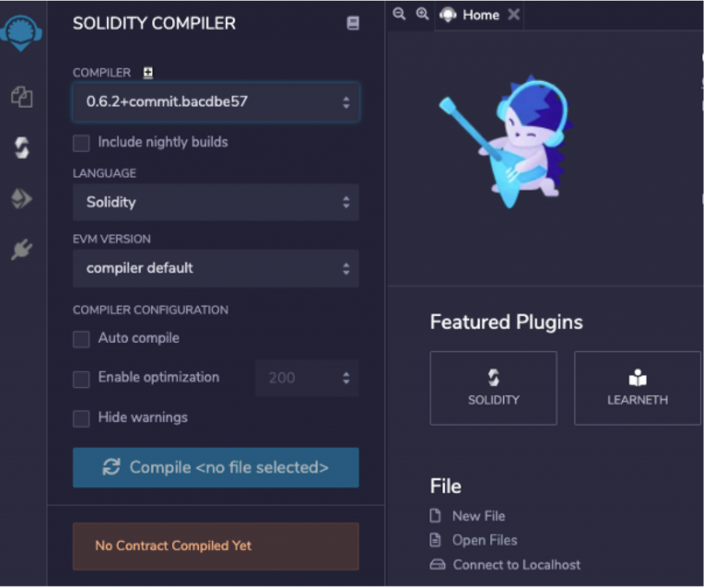This screenshot has height=588, width=704.
Task: Open the Language dropdown showing Solidity
Action: click(215, 202)
